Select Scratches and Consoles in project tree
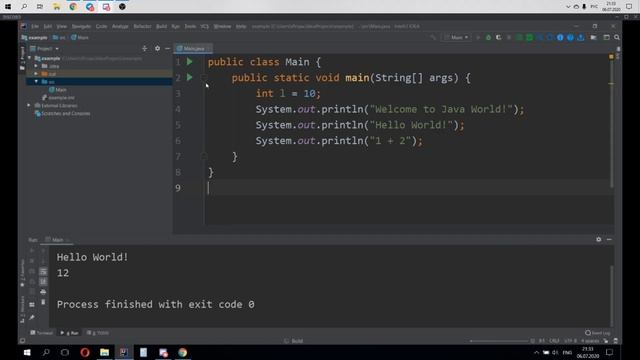This screenshot has width=640, height=360. click(x=62, y=113)
